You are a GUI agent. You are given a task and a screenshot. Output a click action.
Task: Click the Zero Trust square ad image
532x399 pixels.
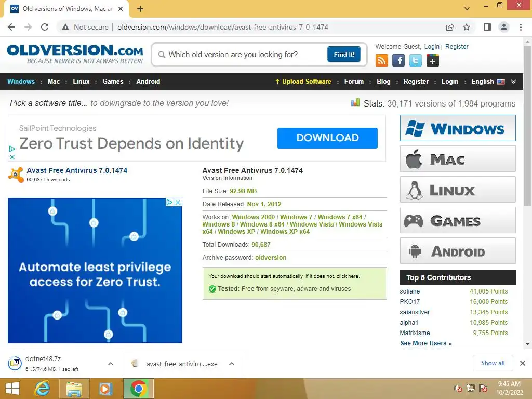point(95,271)
